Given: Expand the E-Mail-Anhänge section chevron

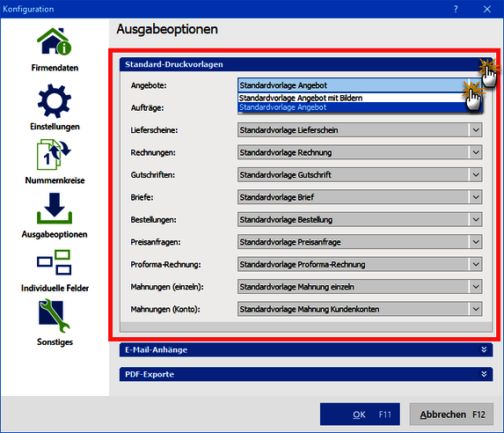Looking at the screenshot, I should click(484, 349).
